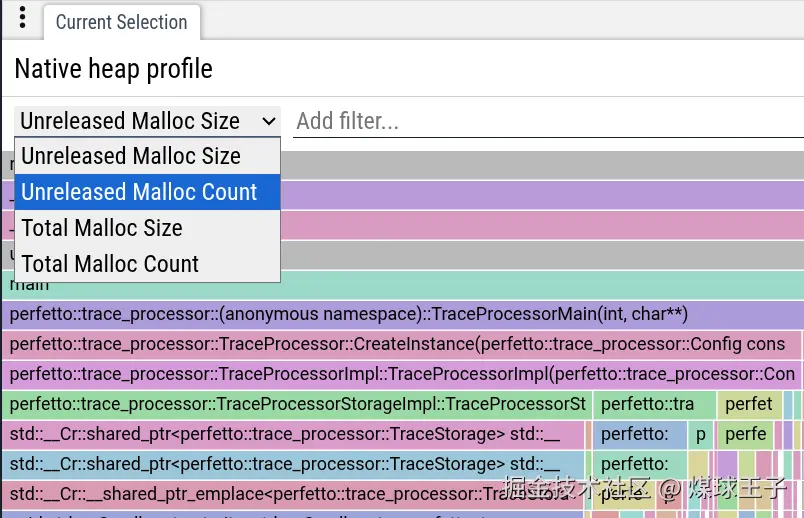
Task: Choose Unreleased Malloc Size option
Action: point(148,156)
